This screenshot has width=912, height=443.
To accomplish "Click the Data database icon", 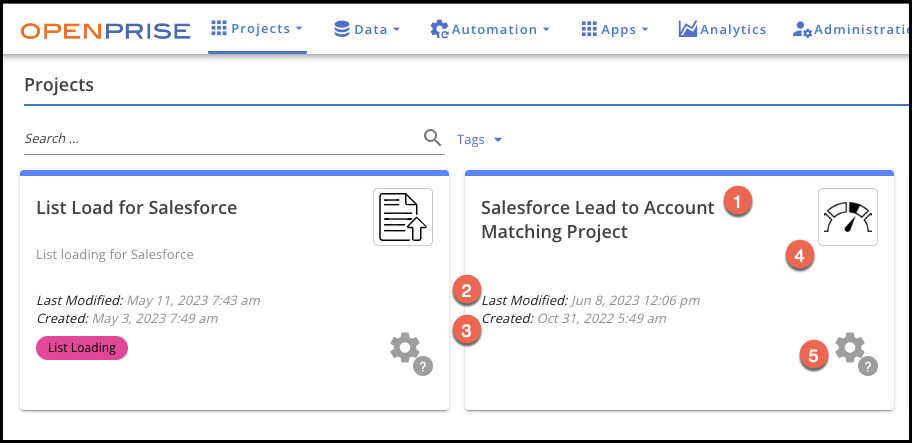I will pos(342,29).
